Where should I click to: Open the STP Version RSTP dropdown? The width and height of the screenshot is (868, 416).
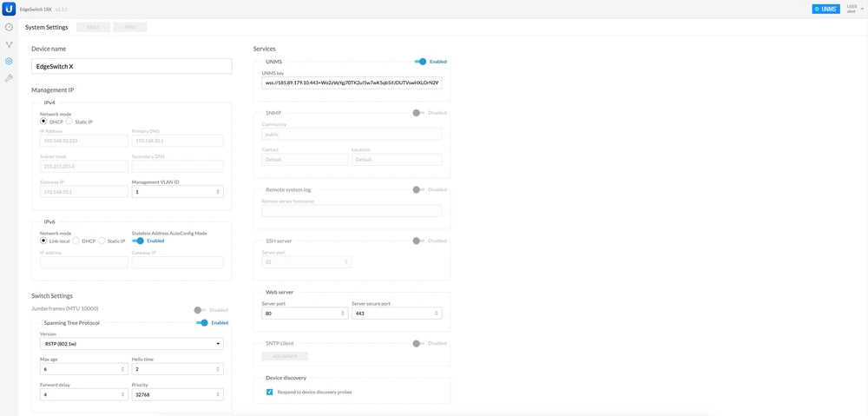pos(132,344)
